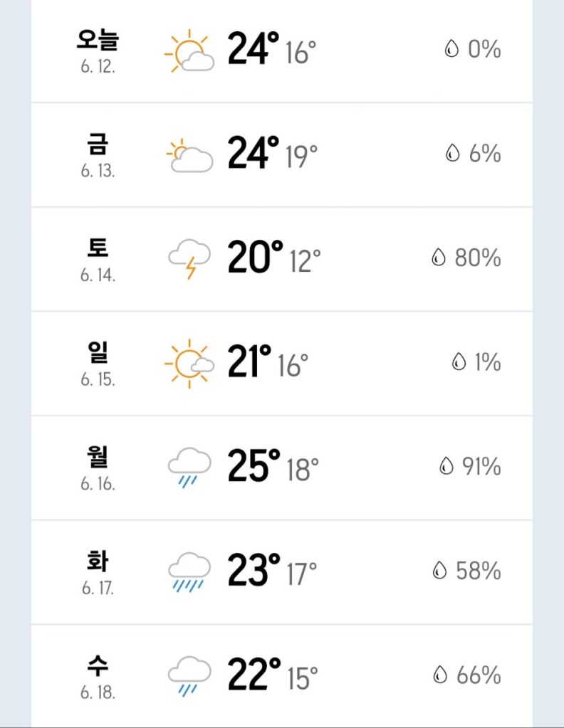This screenshot has width=564, height=728.
Task: Click the rain cloud icon for 월
Action: coord(189,468)
